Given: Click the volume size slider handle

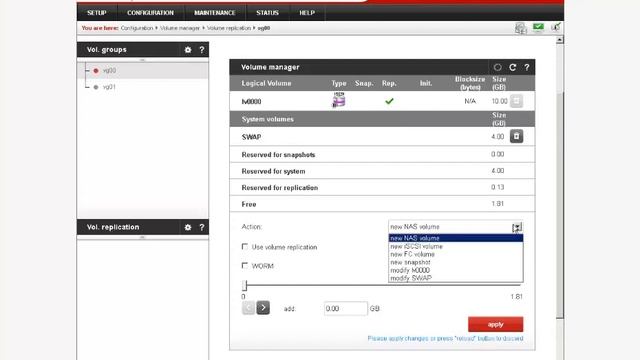Looking at the screenshot, I should (244, 285).
